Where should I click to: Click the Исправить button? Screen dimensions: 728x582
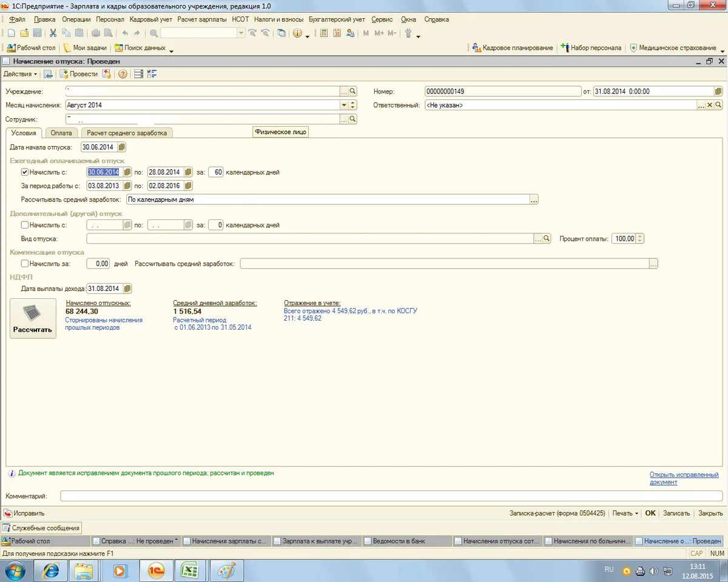pos(24,513)
